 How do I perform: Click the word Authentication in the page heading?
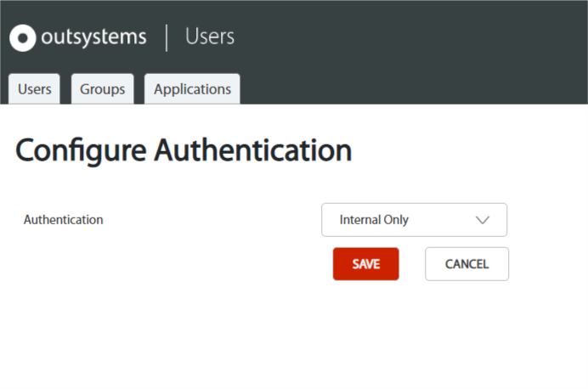(x=253, y=149)
